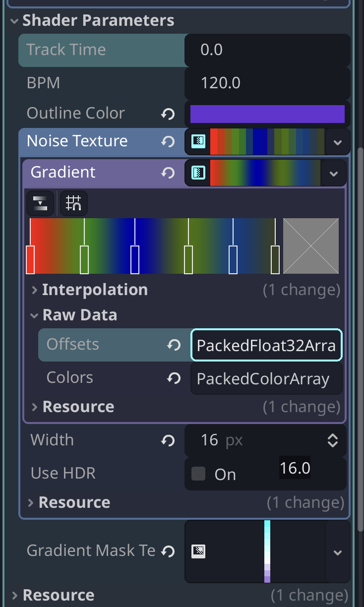This screenshot has width=364, height=607.
Task: Click the gray gradient color picker box
Action: (311, 246)
